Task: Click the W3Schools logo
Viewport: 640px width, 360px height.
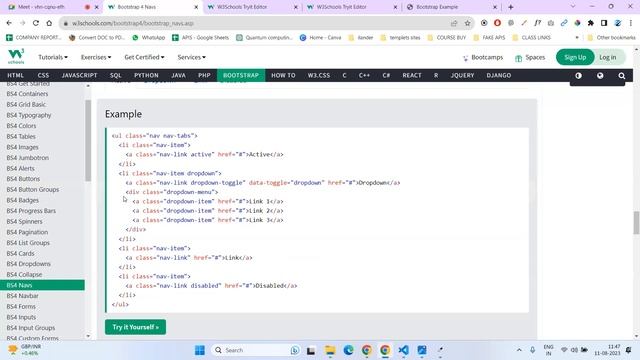Action: click(16, 56)
